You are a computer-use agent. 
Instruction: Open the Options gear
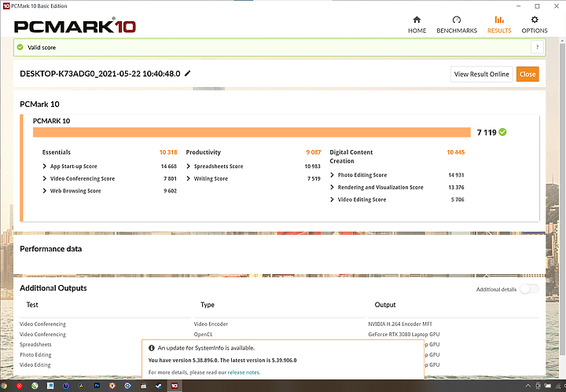(x=535, y=24)
